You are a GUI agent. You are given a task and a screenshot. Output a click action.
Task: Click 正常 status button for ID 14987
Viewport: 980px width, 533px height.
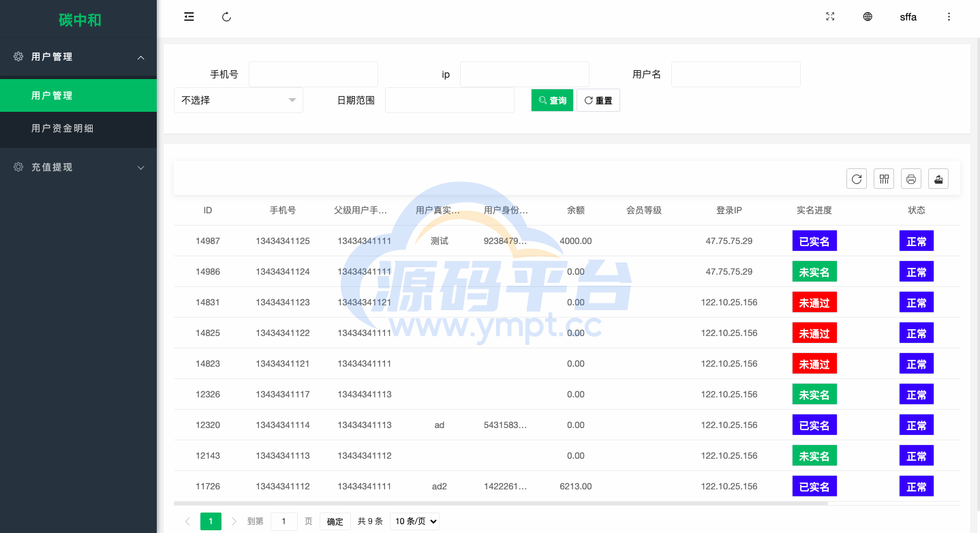(917, 241)
